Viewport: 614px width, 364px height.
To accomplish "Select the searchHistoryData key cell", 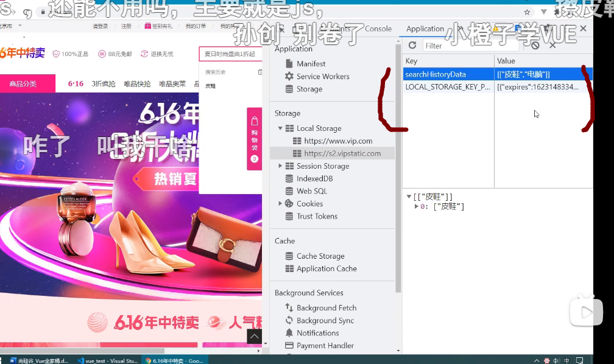I will (x=448, y=74).
